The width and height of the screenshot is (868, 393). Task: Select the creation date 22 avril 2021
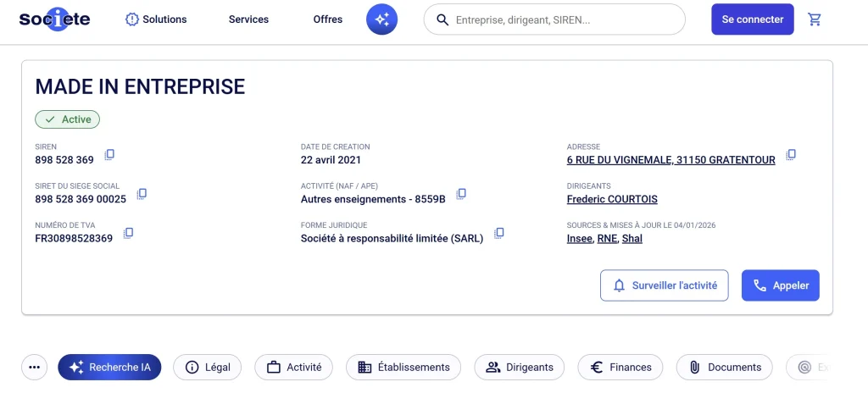pyautogui.click(x=331, y=160)
